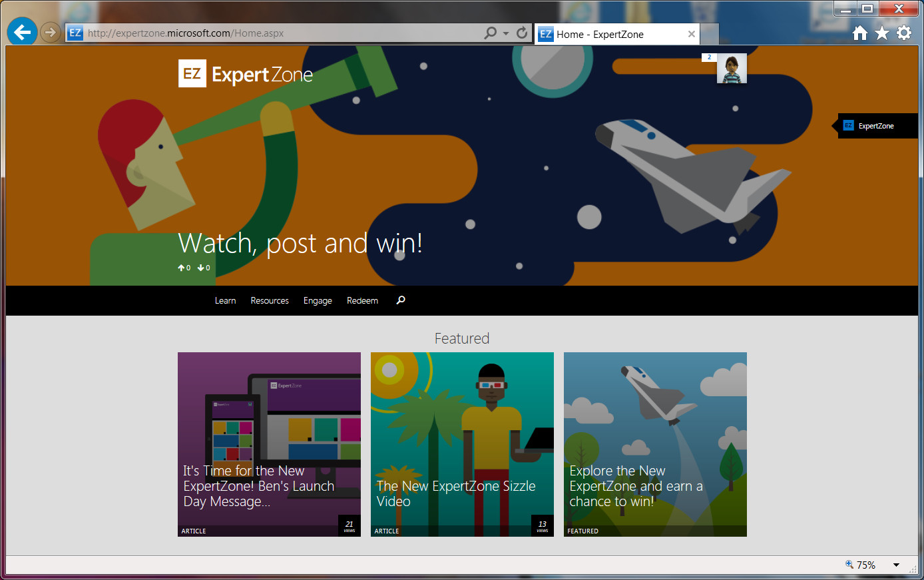
Task: Click the zoom magnifier icon in status bar
Action: click(850, 564)
